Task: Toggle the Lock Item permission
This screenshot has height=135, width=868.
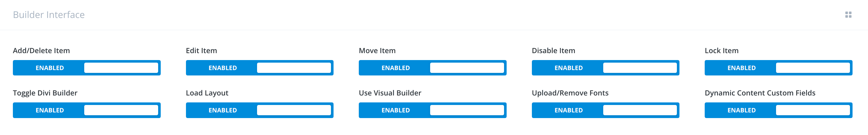Action: [778, 68]
